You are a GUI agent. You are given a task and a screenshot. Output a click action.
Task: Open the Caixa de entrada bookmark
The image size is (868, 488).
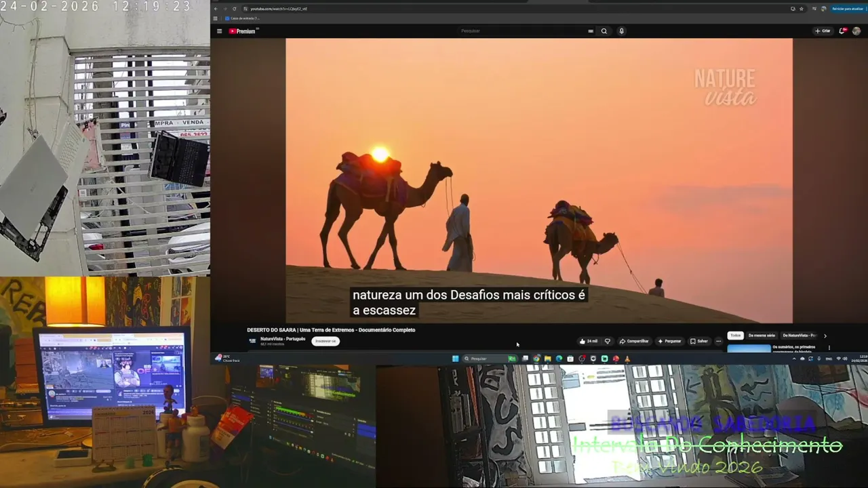coord(242,18)
